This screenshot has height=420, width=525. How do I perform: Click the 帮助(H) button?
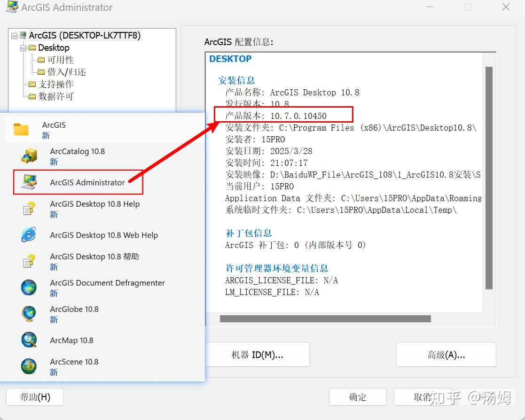coord(35,397)
